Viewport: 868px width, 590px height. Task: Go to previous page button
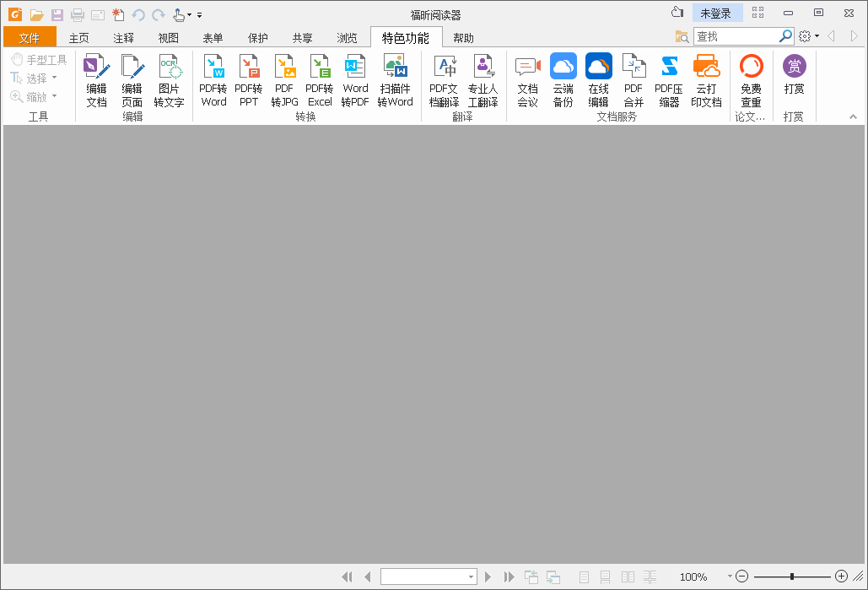click(x=368, y=577)
